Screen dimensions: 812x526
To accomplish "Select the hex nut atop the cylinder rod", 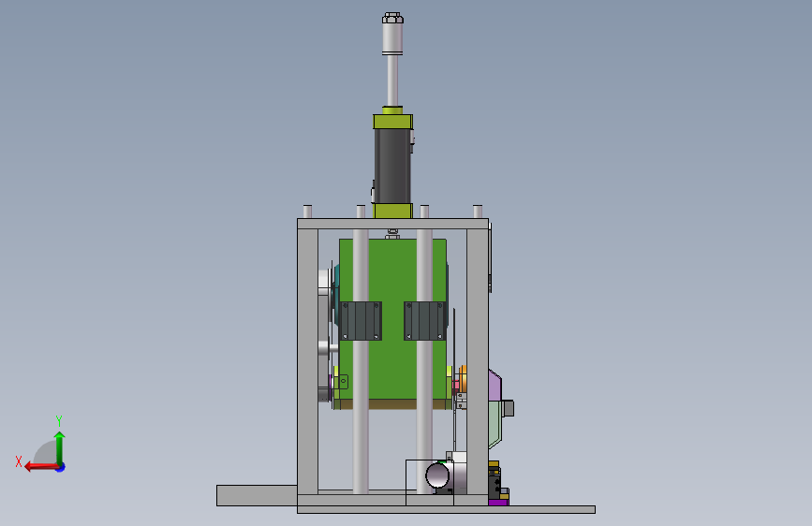I will [x=392, y=18].
